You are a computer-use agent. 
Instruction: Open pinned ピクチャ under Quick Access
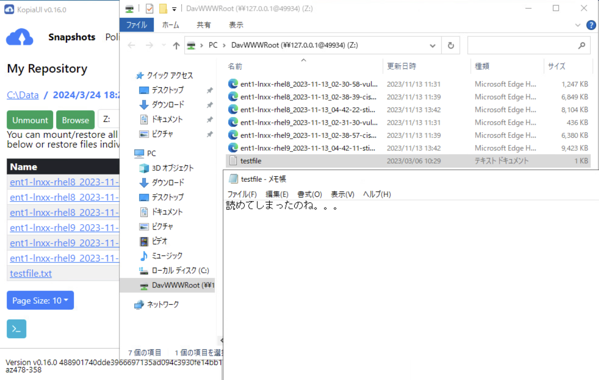(156, 134)
